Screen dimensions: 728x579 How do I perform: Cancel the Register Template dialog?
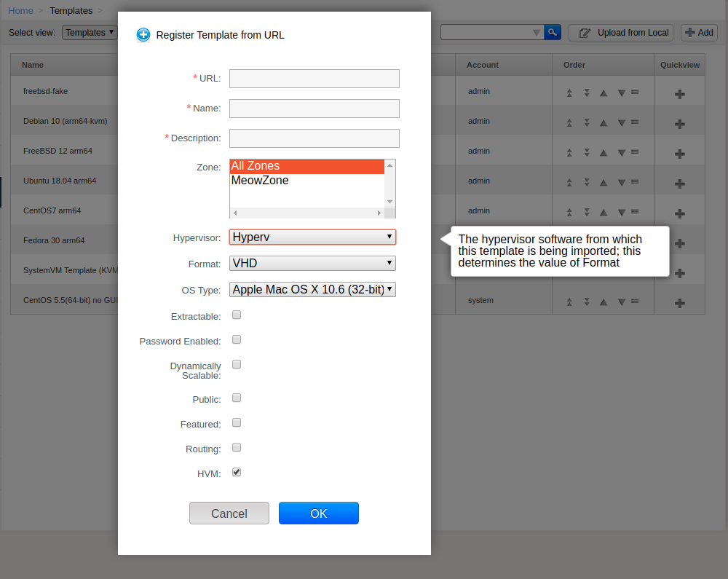pyautogui.click(x=229, y=513)
